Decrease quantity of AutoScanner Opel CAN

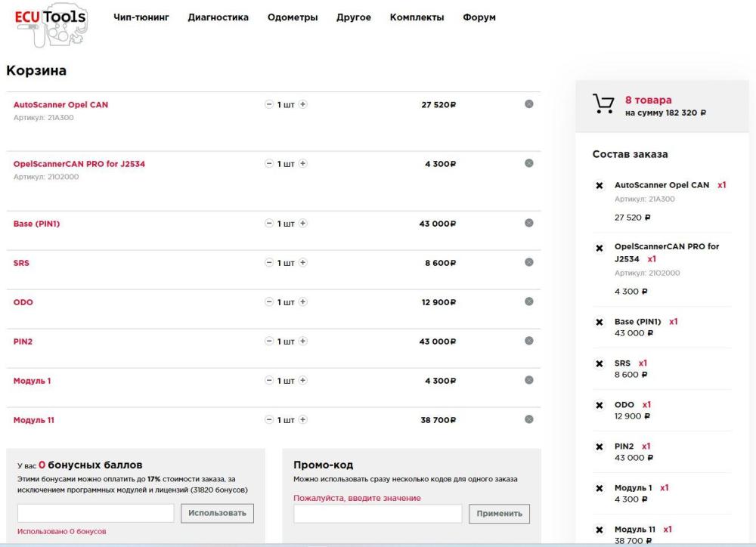click(269, 104)
